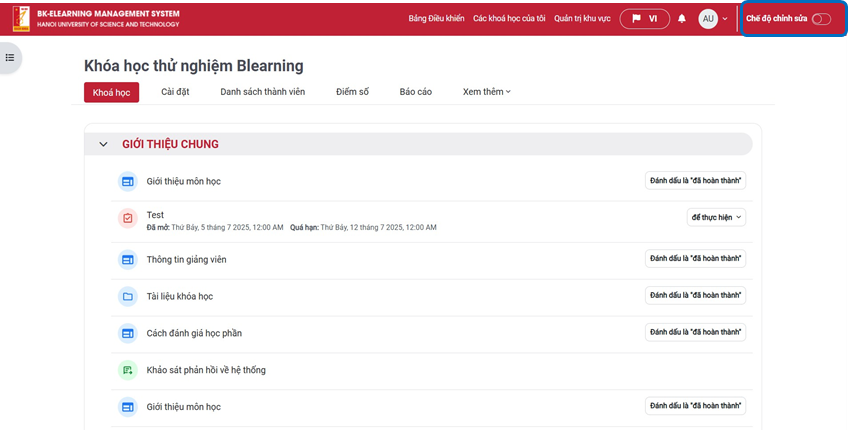848x430 pixels.
Task: Collapse the GIỚI THIỆU CHUNG section
Action: (103, 144)
